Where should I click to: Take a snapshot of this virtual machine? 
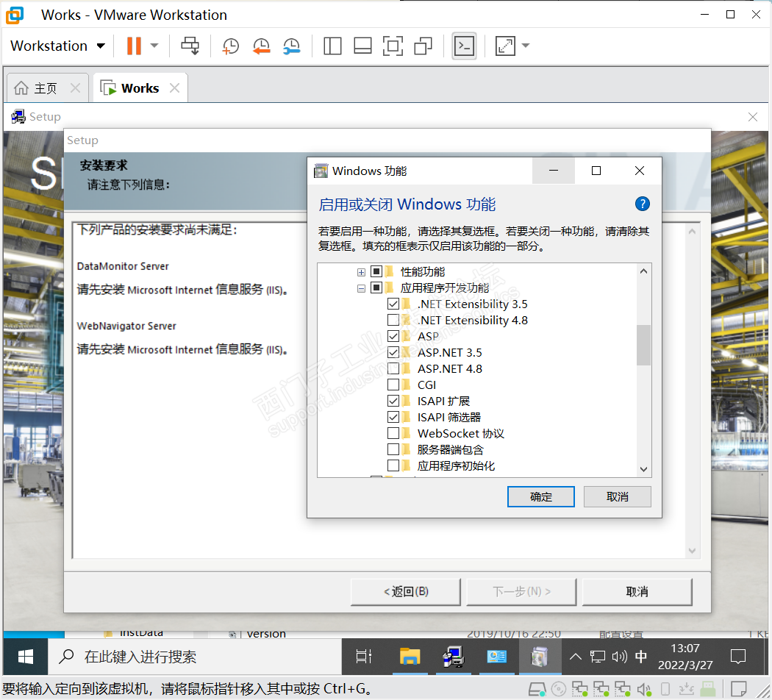pos(230,46)
